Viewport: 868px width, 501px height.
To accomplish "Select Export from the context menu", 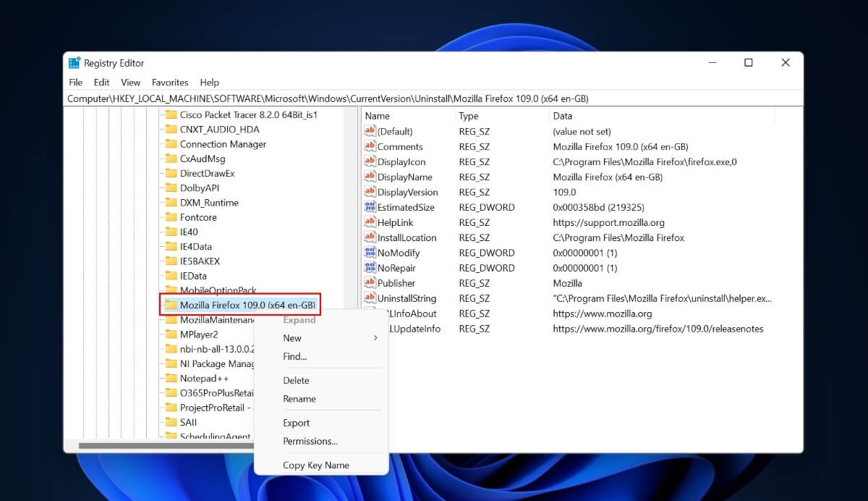I will click(297, 422).
